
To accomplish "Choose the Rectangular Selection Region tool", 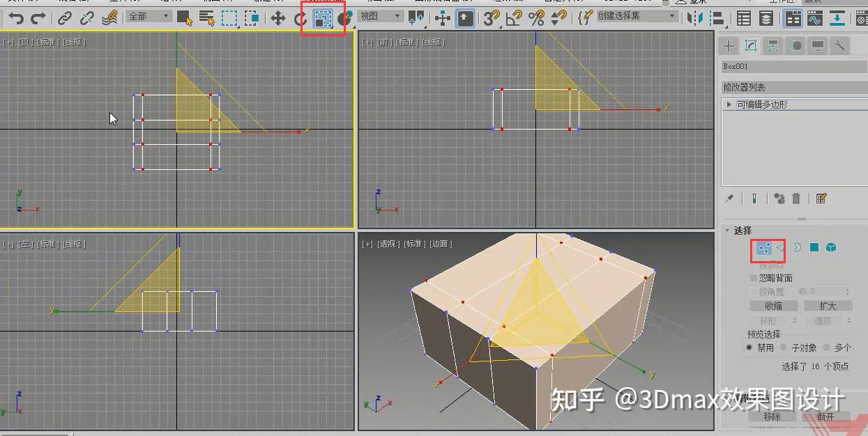I will point(229,17).
